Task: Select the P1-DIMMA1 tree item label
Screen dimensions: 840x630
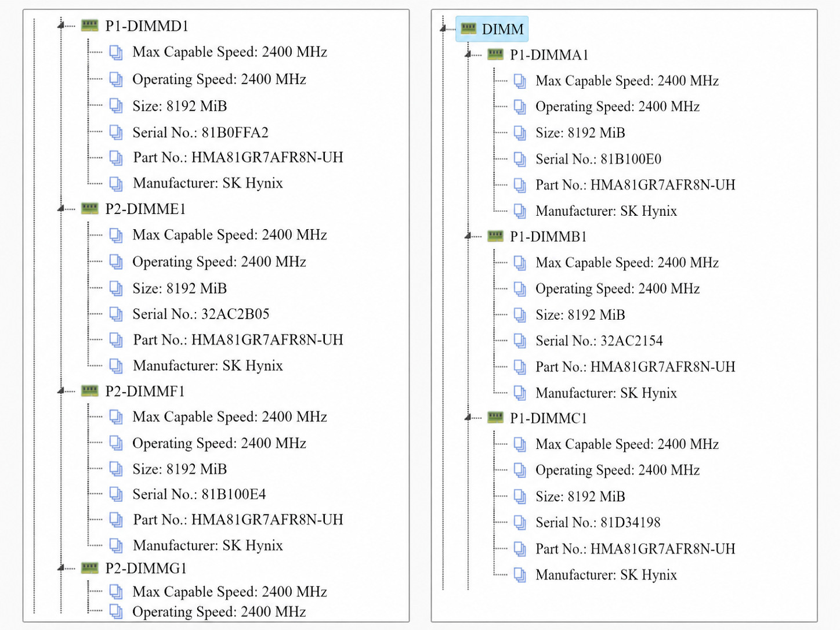Action: click(549, 55)
